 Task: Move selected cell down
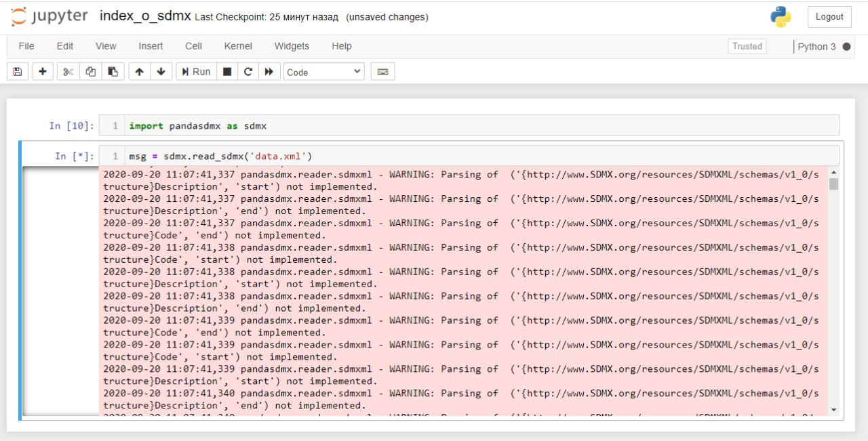161,72
